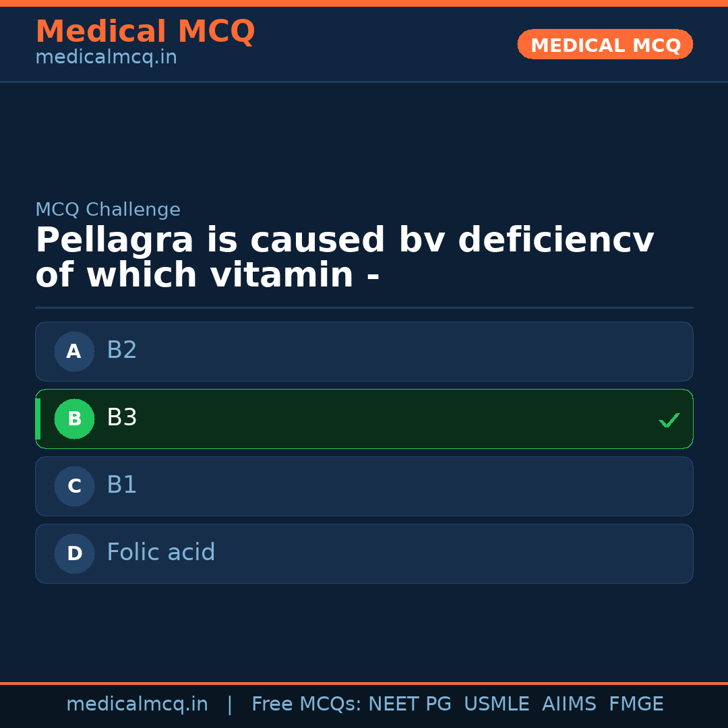Select FMGE in the footer

[636, 704]
